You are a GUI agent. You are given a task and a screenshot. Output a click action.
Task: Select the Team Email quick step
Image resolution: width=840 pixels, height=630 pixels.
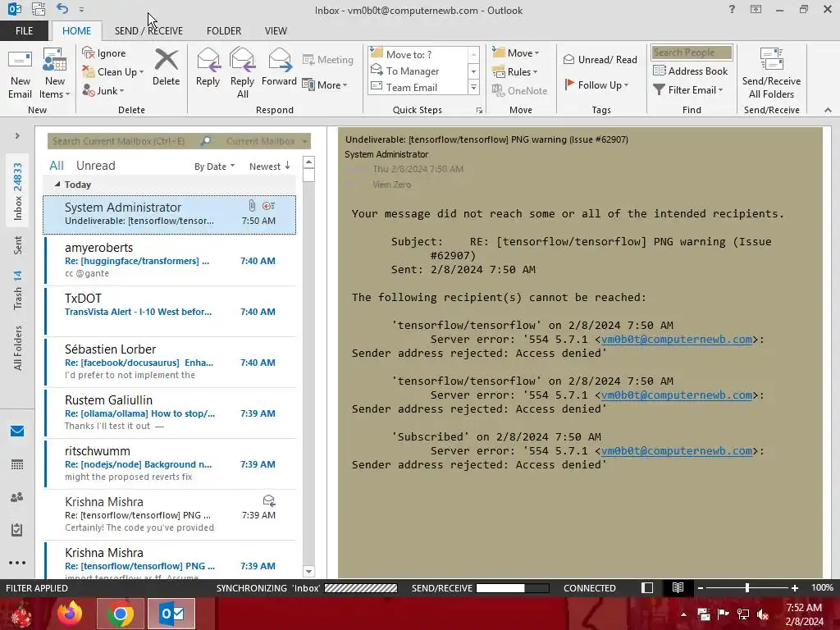(418, 87)
